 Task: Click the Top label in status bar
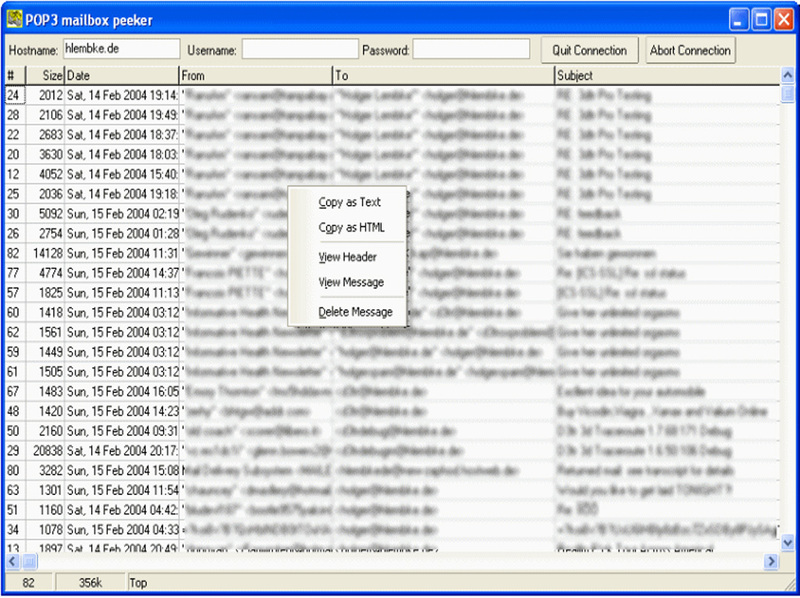click(138, 583)
